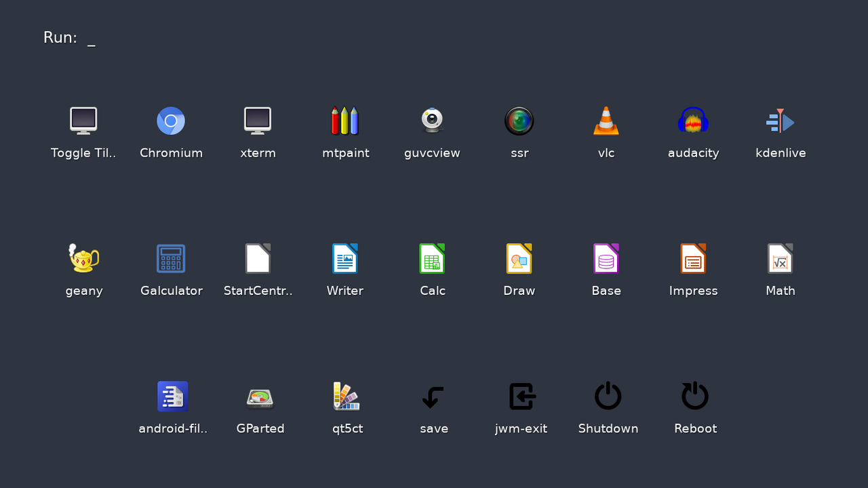This screenshot has width=868, height=488.
Task: Click the jwm-exit logout icon
Action: [521, 396]
